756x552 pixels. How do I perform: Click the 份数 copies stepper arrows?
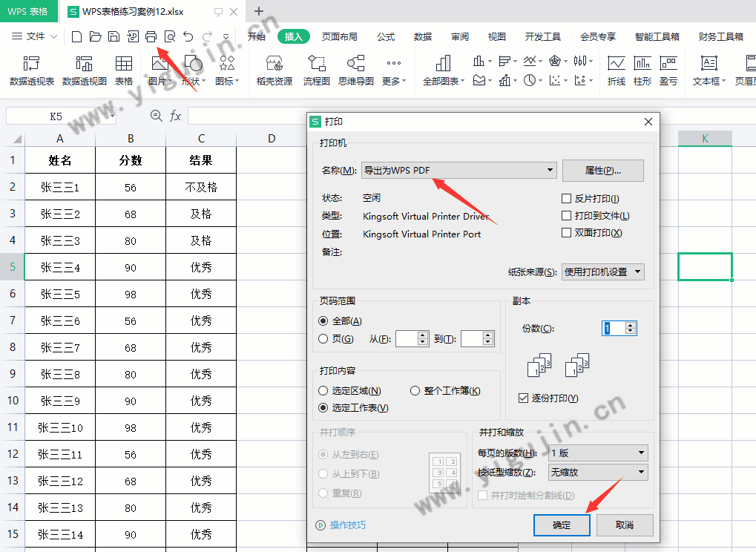click(x=630, y=329)
